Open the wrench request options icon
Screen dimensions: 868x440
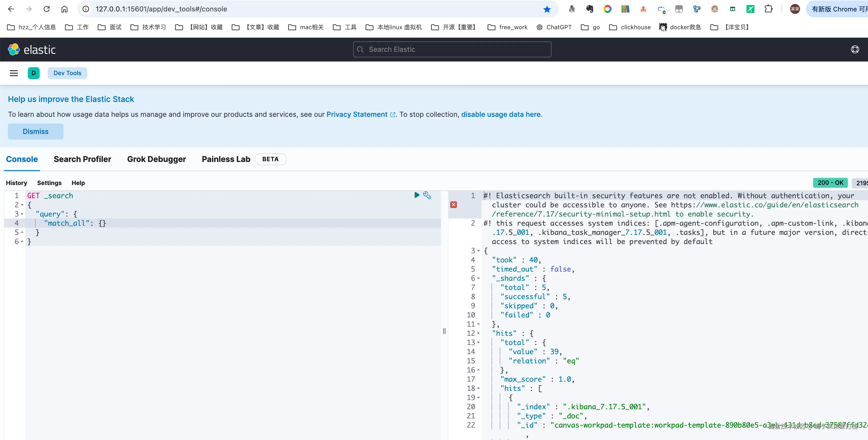click(427, 195)
